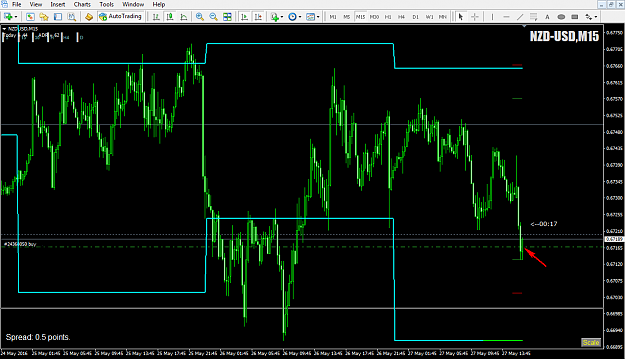Click the MetaTrader application icon beside File
The image size is (625, 360).
coord(5,4)
